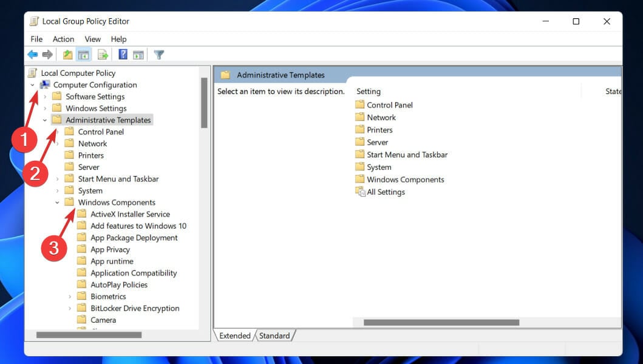
Task: Select Control Panel in the tree
Action: tap(101, 132)
